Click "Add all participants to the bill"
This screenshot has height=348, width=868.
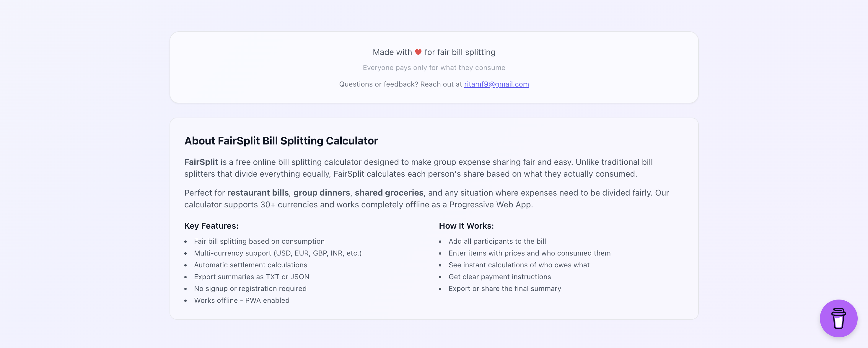pos(497,241)
